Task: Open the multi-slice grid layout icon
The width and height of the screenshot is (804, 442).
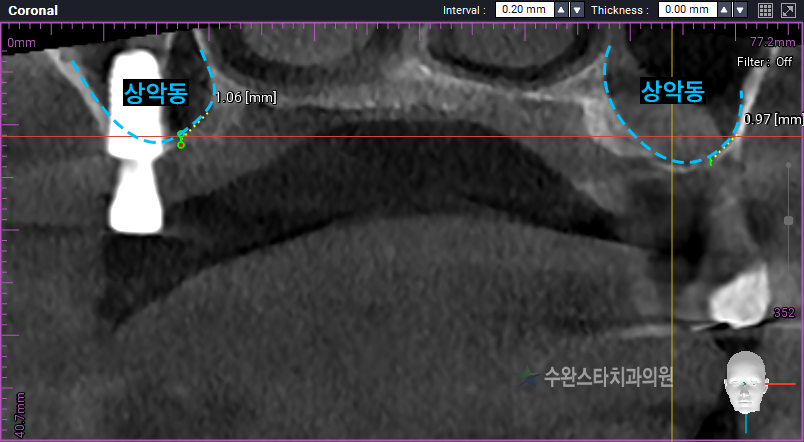Action: point(765,10)
